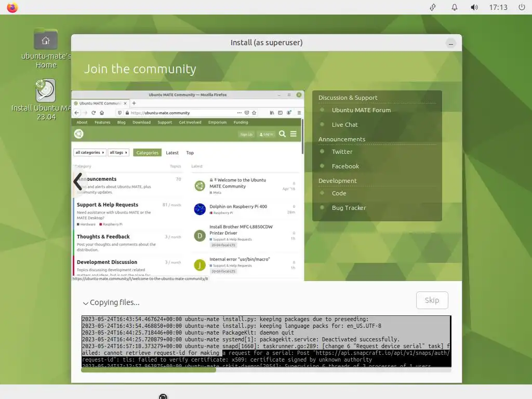Minimize the Install (as superuser) window
532x399 pixels.
[450, 43]
